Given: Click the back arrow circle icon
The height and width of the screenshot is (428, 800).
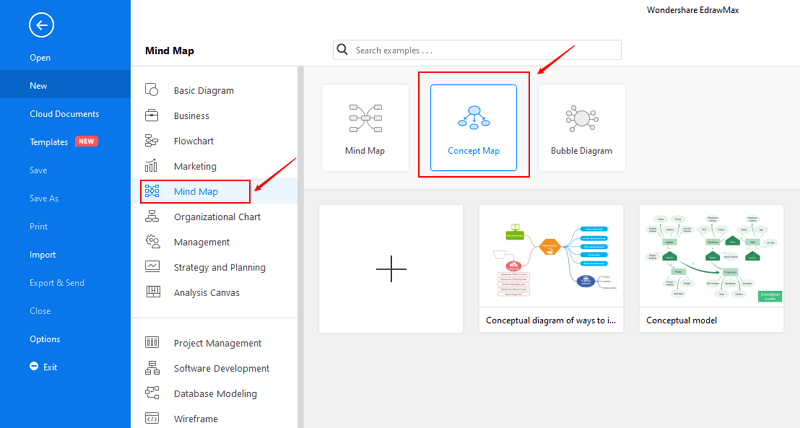Looking at the screenshot, I should [41, 25].
